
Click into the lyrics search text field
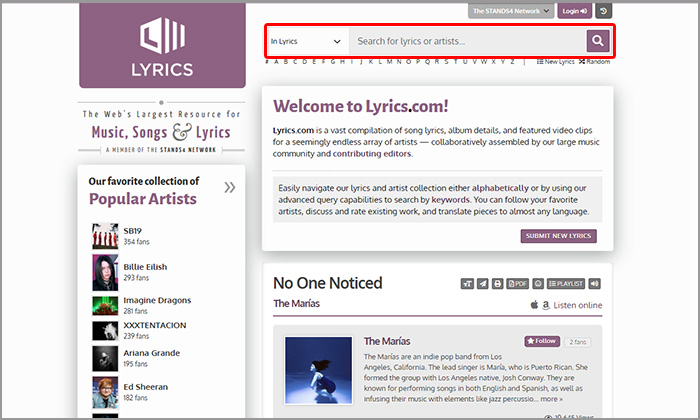tap(465, 41)
